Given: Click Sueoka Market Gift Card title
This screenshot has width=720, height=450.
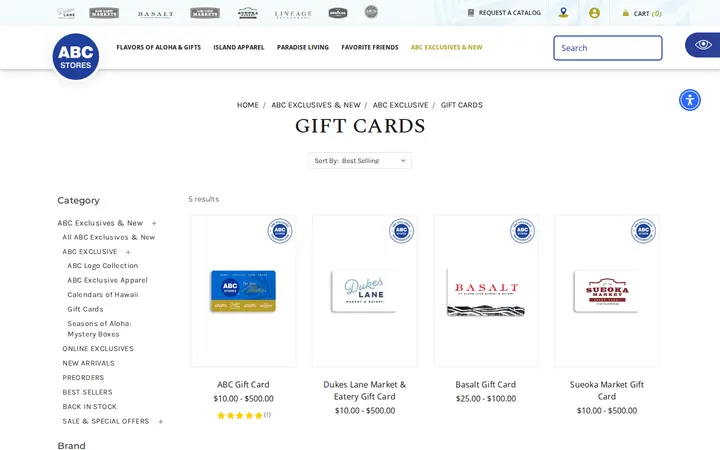Looking at the screenshot, I should 607,391.
